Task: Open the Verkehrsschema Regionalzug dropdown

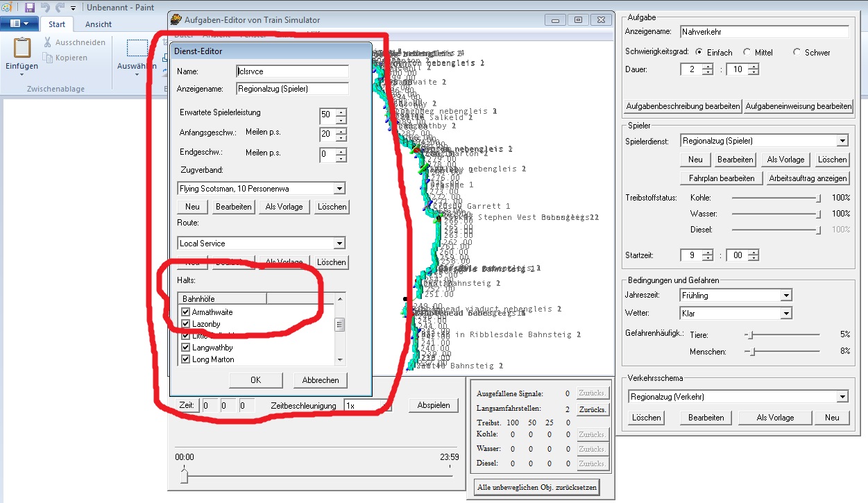Action: (842, 397)
